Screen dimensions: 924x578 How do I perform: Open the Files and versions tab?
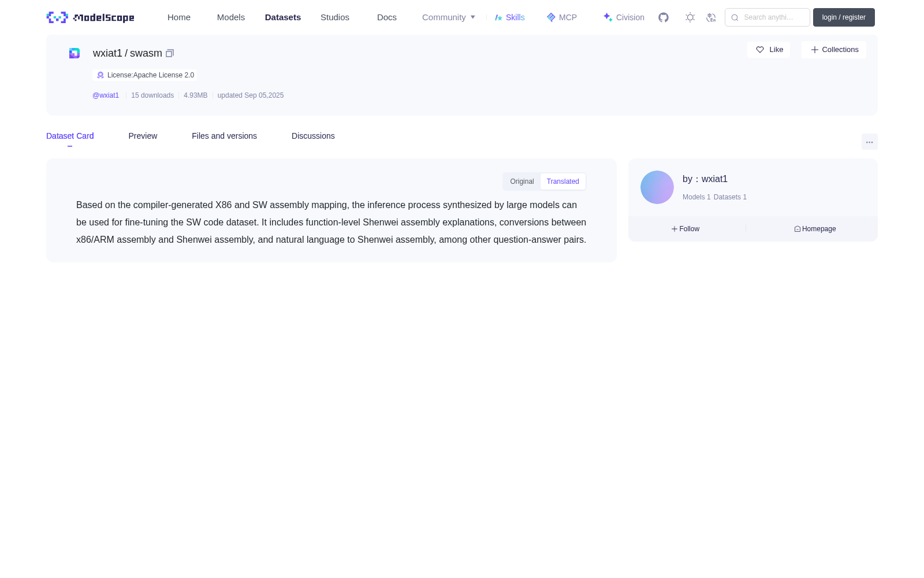click(224, 136)
